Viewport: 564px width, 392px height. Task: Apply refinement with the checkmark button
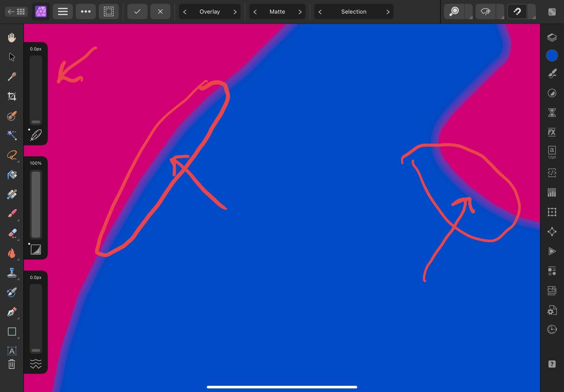137,11
